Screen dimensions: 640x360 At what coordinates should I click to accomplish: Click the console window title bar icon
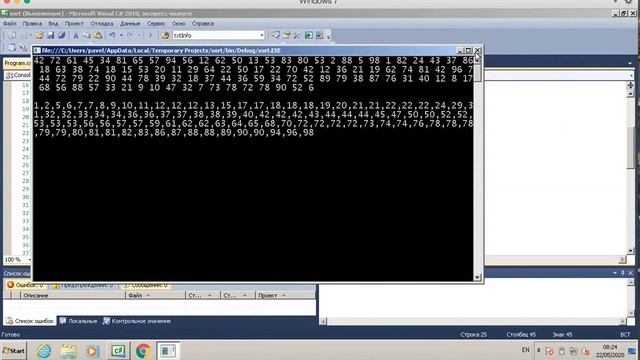point(37,51)
